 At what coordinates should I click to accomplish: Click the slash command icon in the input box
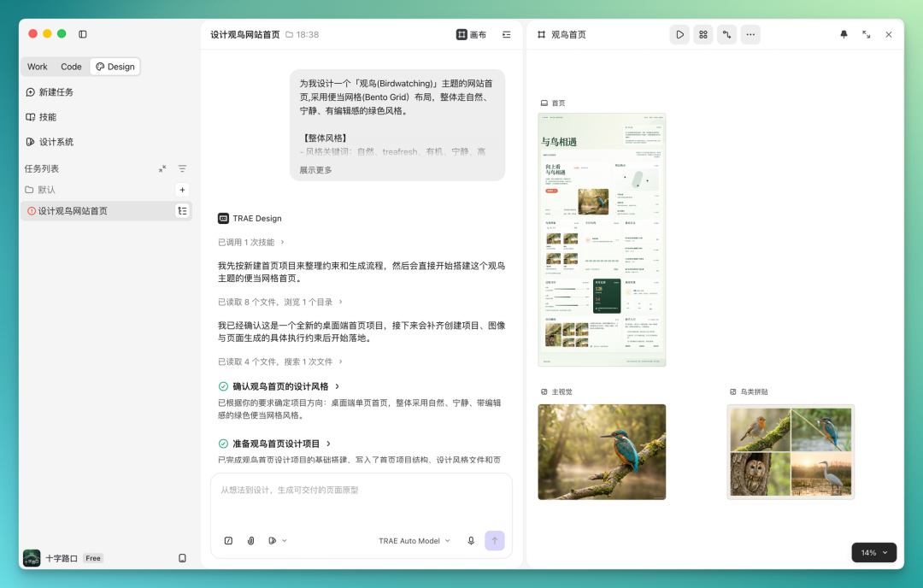coord(228,541)
